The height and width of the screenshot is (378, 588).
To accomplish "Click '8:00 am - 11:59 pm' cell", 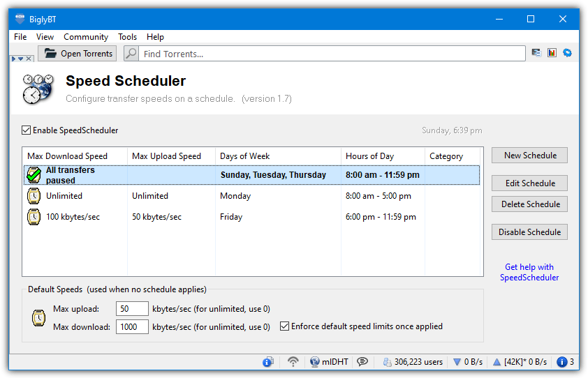I will point(383,175).
